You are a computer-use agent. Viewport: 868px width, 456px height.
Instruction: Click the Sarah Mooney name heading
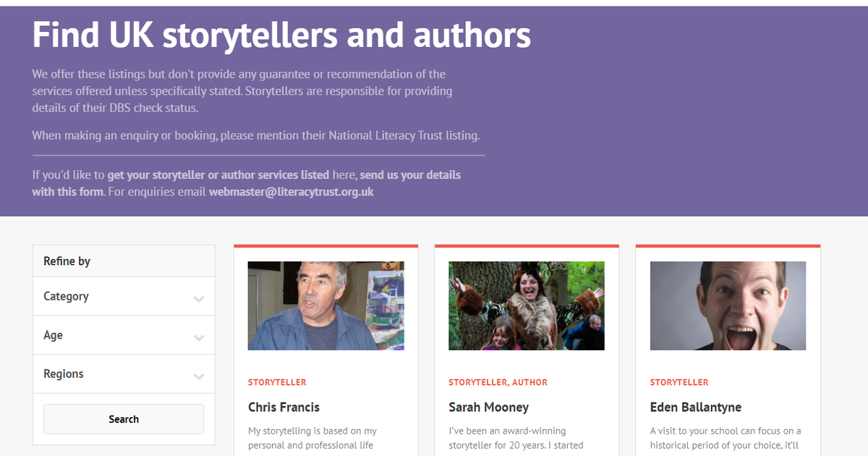489,407
